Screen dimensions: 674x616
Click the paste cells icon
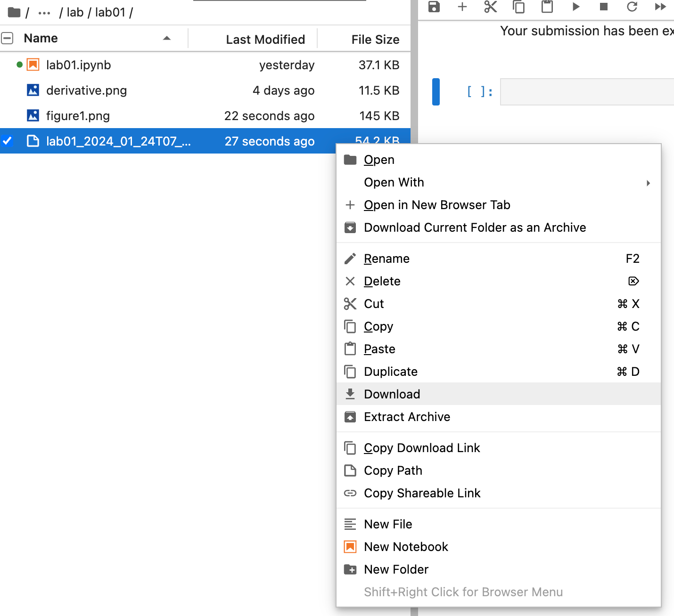coord(547,7)
